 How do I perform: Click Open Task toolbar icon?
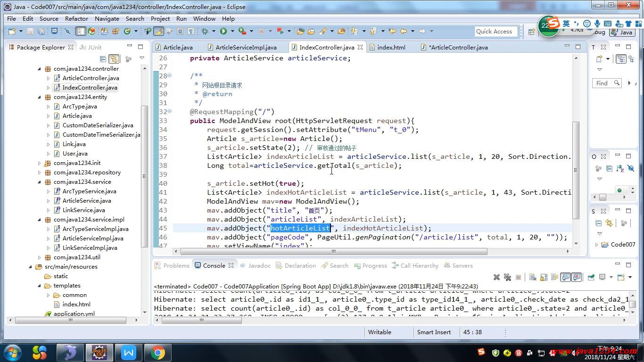click(x=311, y=31)
